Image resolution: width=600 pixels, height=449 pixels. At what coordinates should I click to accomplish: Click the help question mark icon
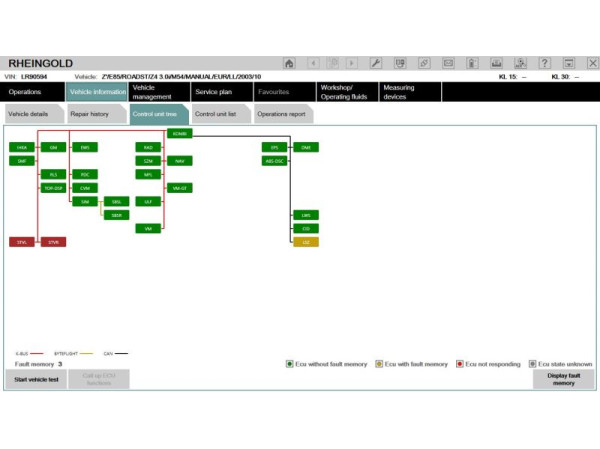point(544,63)
